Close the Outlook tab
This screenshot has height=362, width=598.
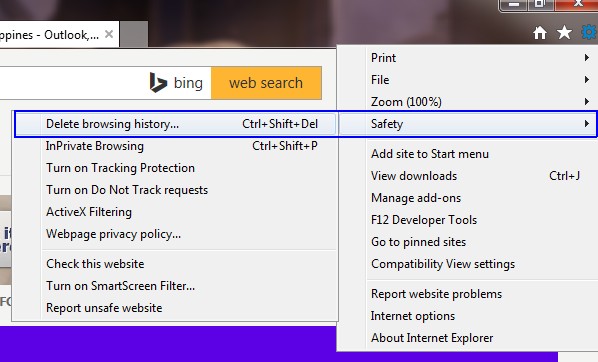click(109, 34)
